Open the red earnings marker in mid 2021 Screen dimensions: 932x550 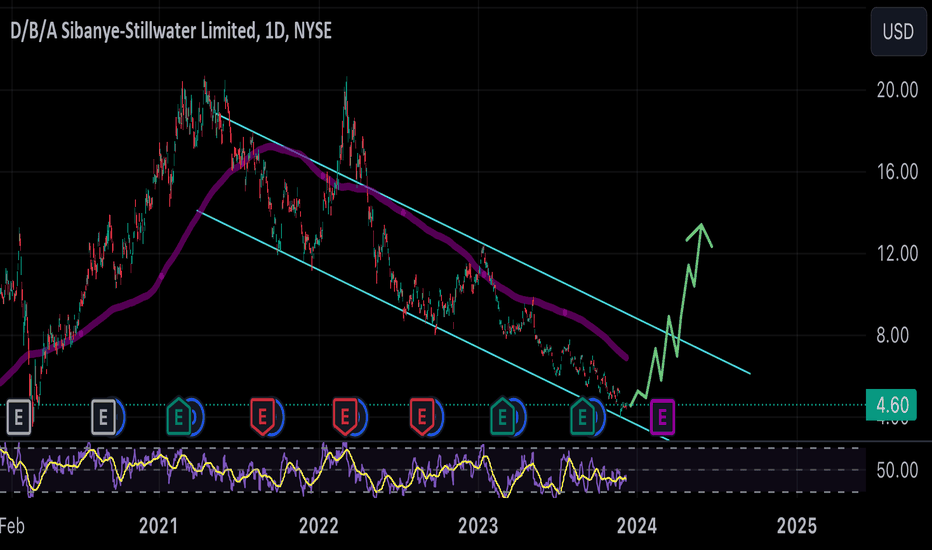point(262,417)
